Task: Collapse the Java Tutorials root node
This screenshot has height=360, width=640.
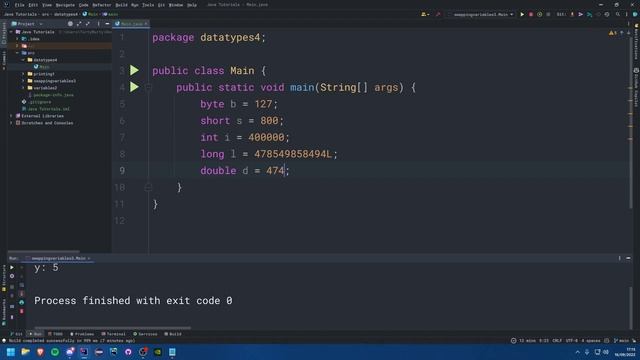Action: (11, 32)
